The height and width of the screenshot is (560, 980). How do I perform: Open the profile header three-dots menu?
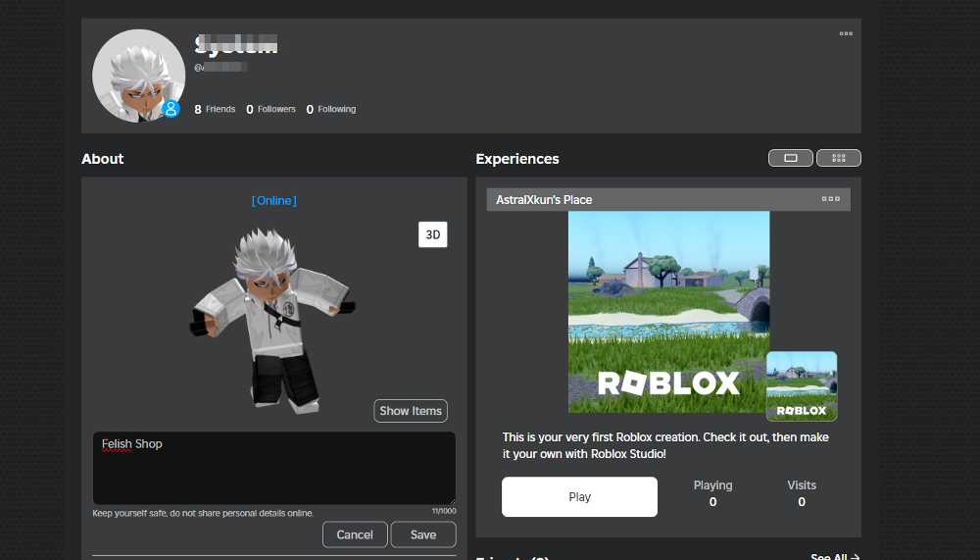(x=845, y=33)
